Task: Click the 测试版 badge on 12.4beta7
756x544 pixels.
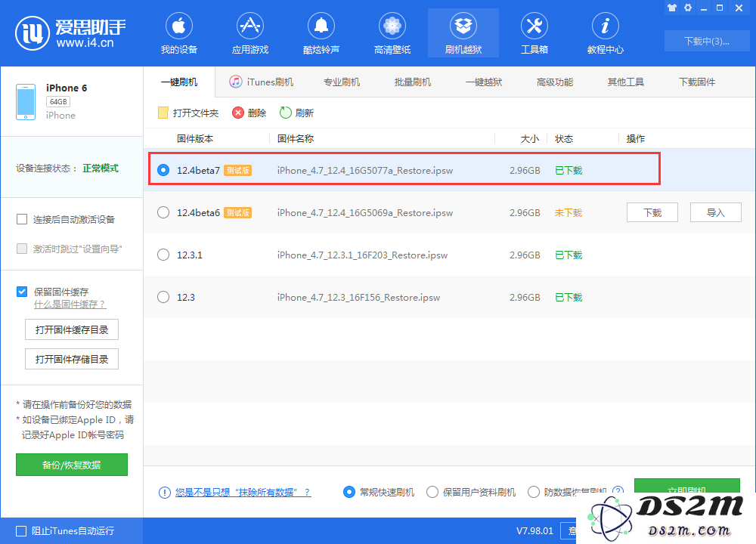Action: point(237,170)
